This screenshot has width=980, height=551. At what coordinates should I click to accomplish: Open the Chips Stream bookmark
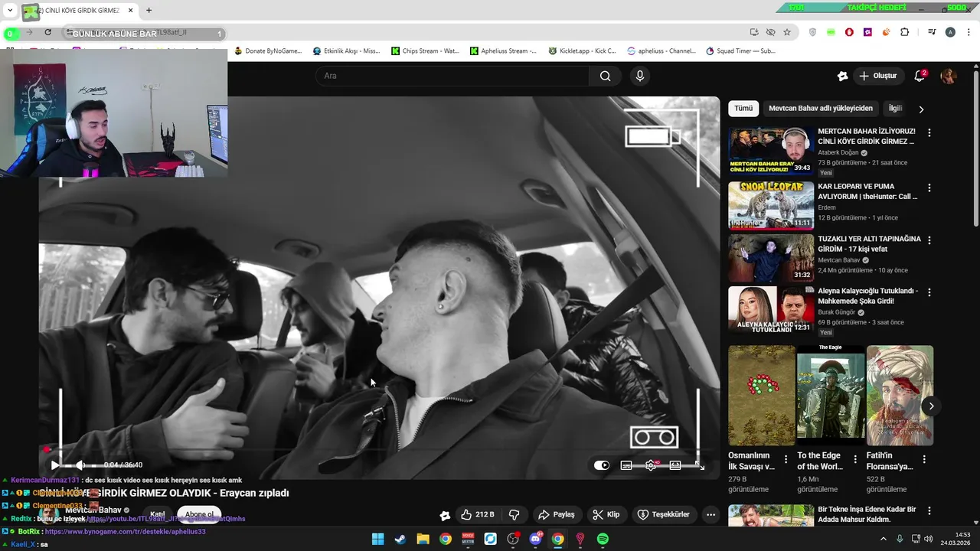click(425, 51)
